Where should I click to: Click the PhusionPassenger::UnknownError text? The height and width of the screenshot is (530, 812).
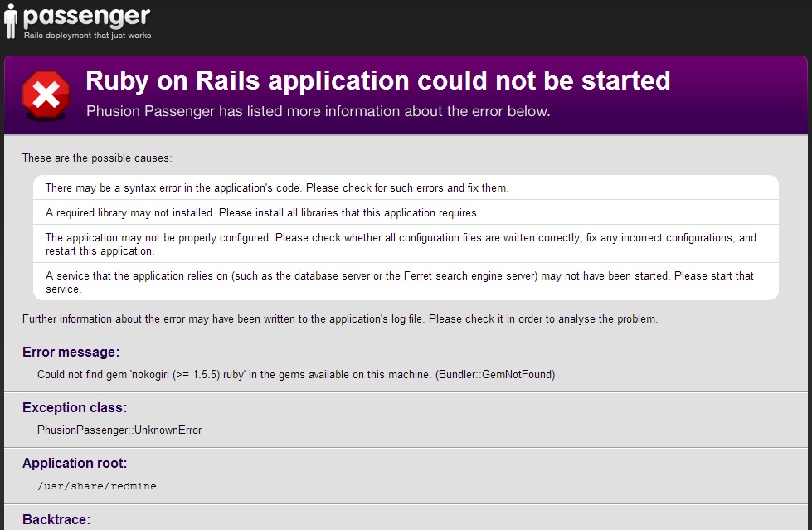tap(119, 430)
